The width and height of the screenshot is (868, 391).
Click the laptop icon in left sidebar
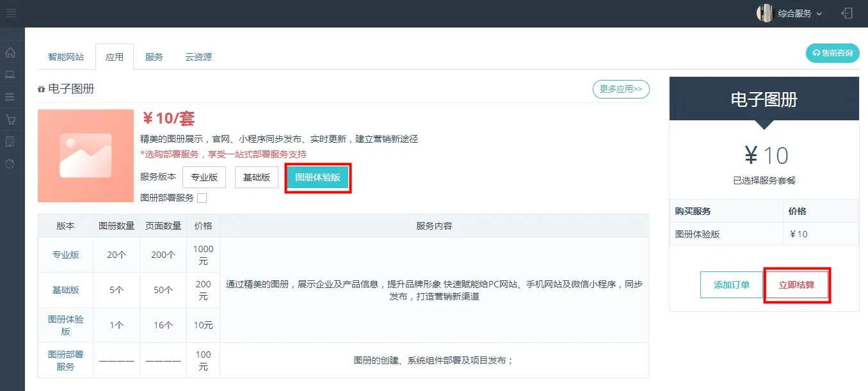tap(10, 75)
